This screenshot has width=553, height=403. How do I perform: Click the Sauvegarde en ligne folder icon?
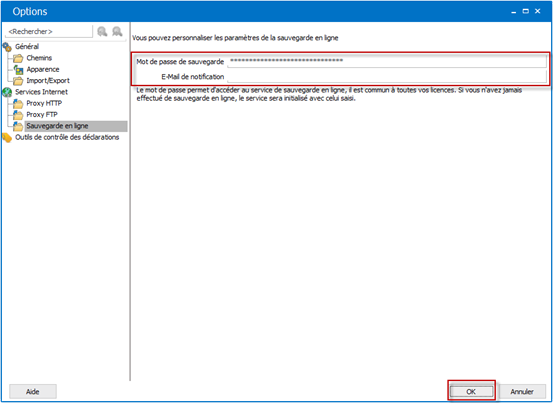18,126
